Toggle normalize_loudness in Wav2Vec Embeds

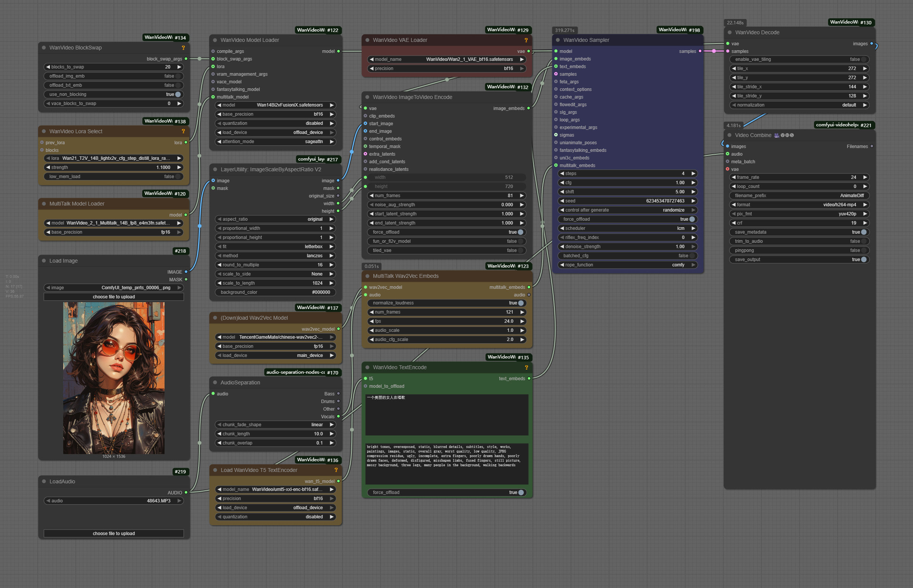(446, 303)
